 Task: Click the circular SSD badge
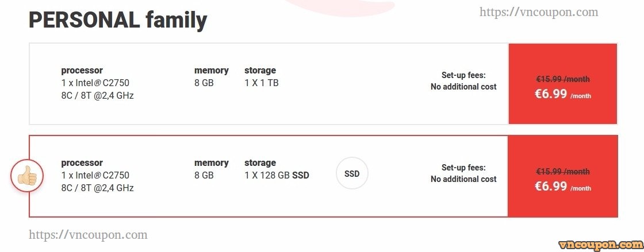pyautogui.click(x=352, y=174)
